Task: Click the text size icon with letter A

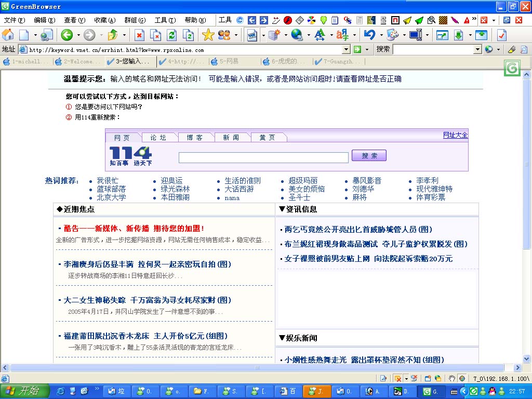Action: [320, 35]
